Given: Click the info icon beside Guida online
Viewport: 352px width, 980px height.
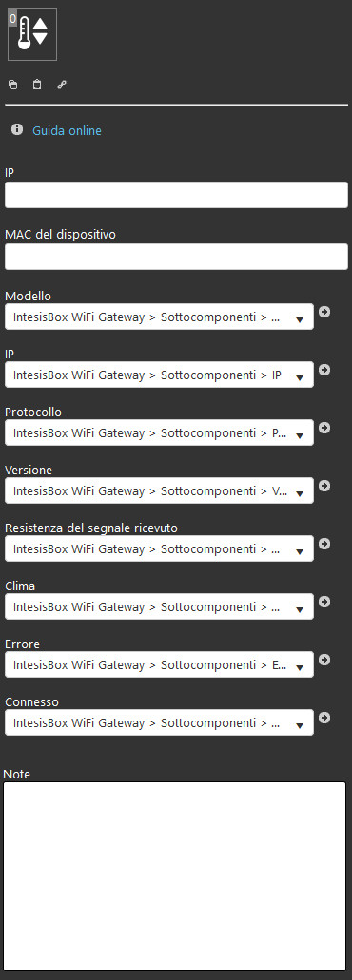Looking at the screenshot, I should 17,129.
